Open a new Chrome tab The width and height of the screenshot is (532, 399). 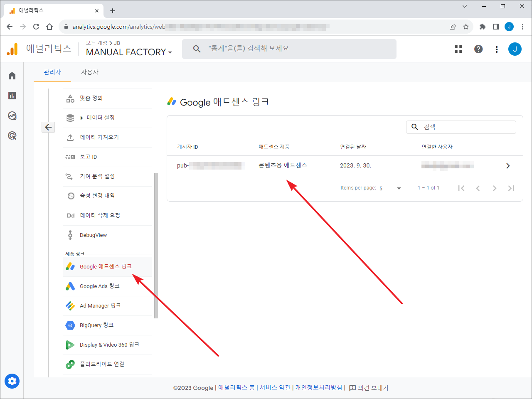point(113,11)
